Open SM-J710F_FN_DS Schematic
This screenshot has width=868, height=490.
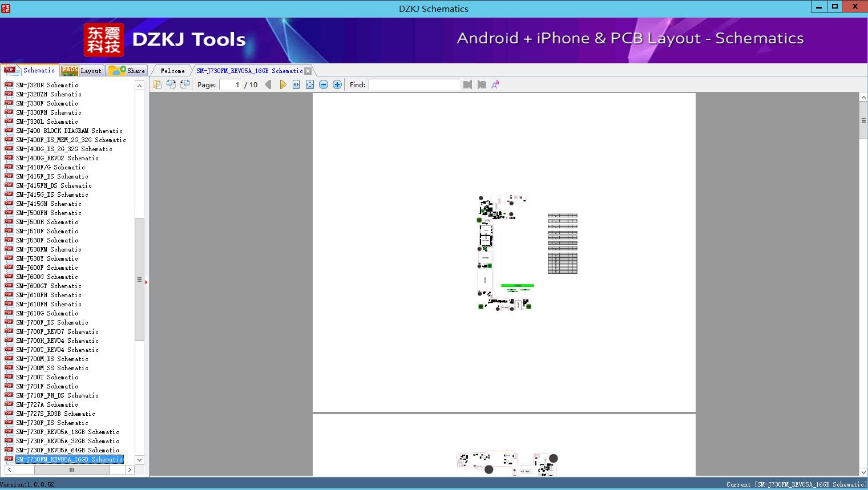(57, 395)
